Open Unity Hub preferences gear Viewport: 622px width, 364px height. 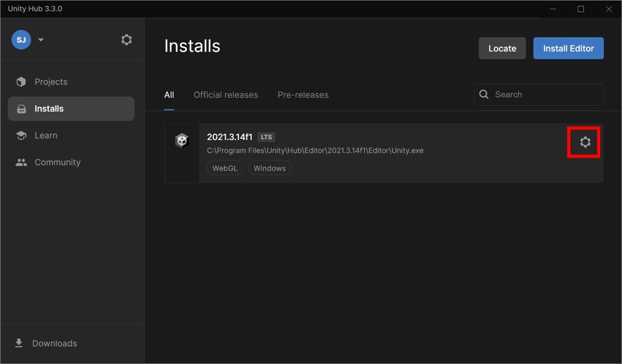click(126, 40)
